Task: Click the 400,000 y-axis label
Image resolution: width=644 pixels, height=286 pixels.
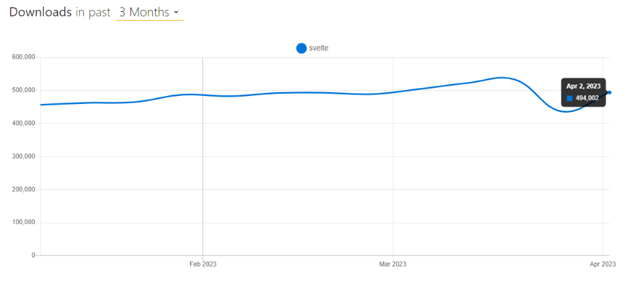Action: tap(23, 123)
